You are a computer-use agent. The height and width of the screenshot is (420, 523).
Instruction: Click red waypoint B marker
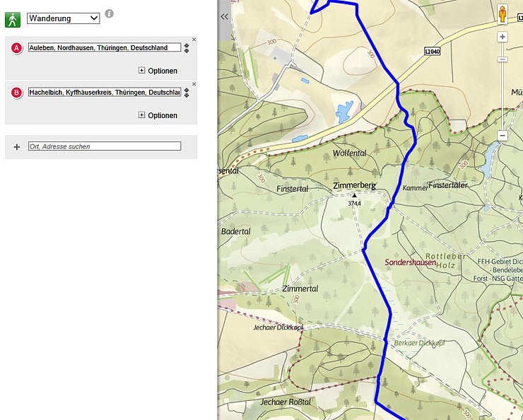click(x=17, y=93)
